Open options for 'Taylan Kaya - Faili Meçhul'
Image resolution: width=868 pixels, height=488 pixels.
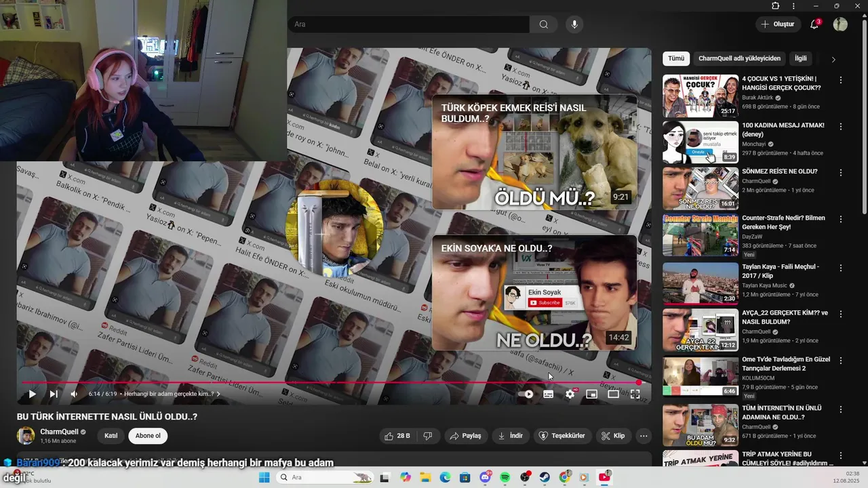[841, 268]
